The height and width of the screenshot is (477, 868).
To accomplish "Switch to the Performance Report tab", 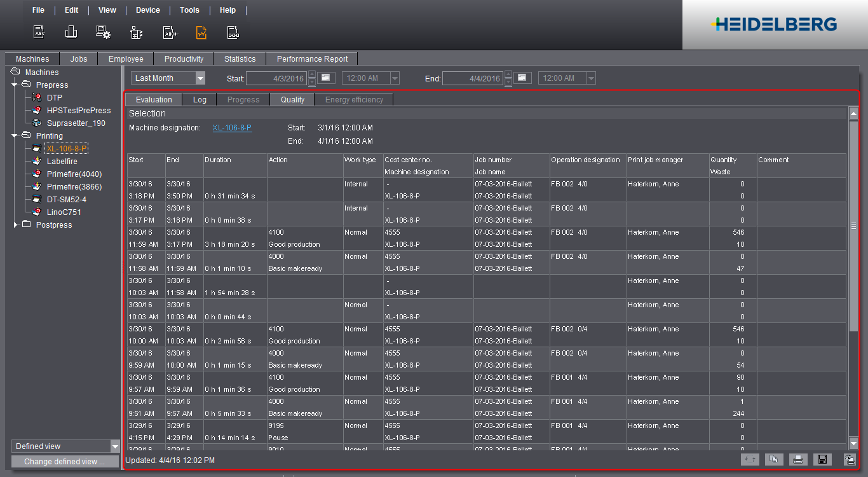I will click(312, 59).
